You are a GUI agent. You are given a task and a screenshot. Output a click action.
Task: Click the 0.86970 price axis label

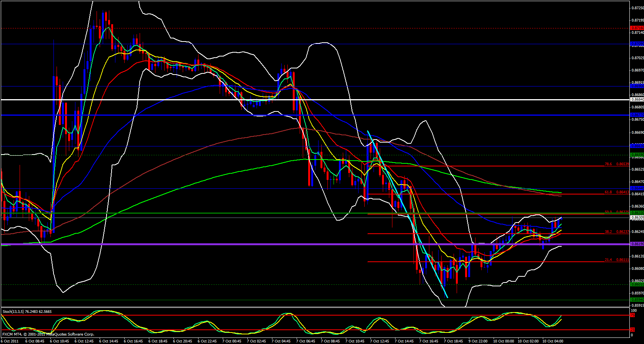pos(638,70)
